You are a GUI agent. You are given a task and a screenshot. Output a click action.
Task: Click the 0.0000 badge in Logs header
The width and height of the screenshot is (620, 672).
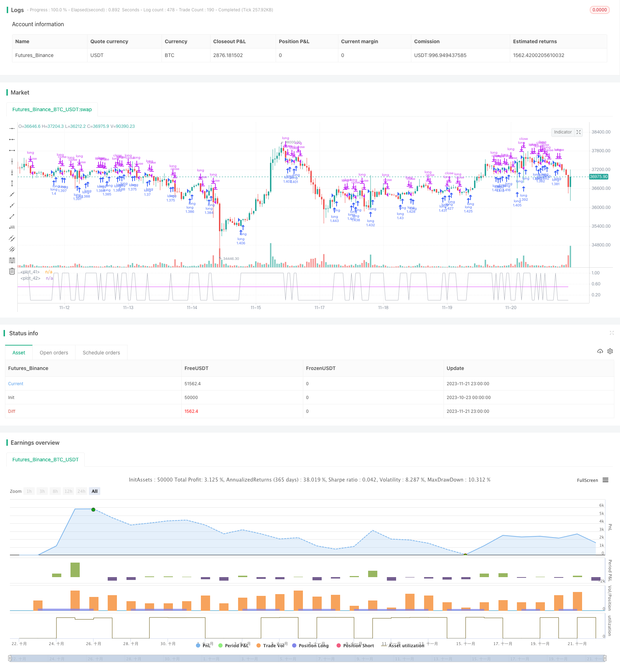[x=599, y=10]
